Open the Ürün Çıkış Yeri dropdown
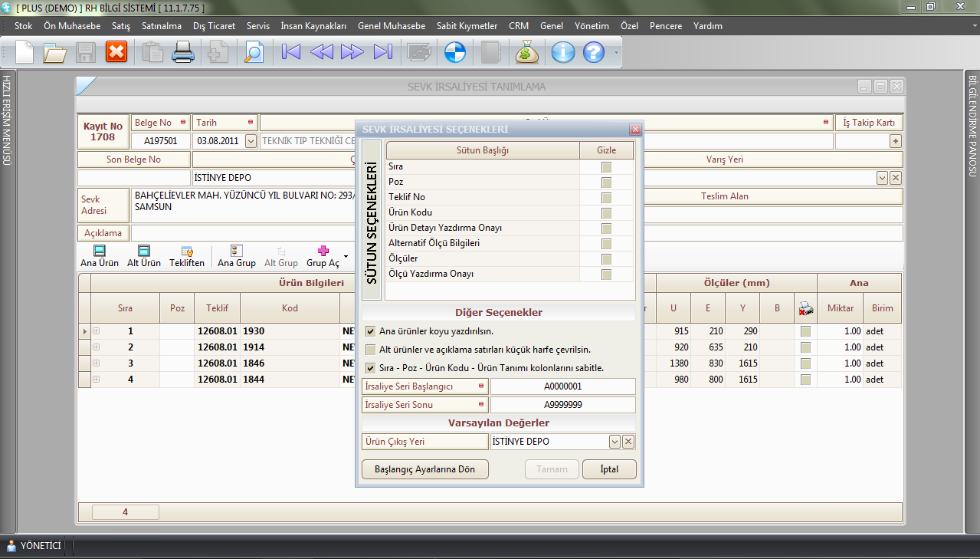Viewport: 980px width, 559px height. pyautogui.click(x=614, y=442)
